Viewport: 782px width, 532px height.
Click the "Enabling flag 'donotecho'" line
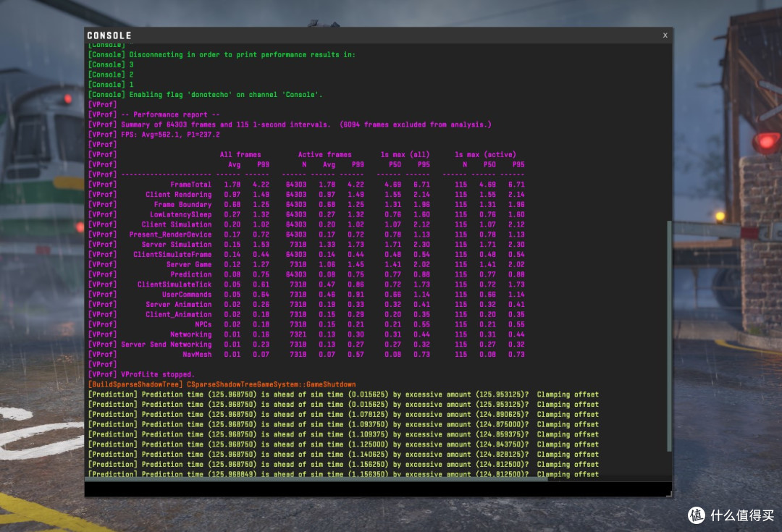[x=226, y=95]
